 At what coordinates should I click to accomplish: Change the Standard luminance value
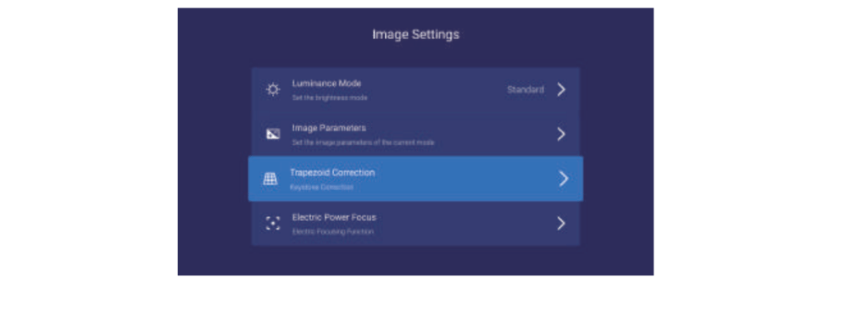tap(526, 90)
